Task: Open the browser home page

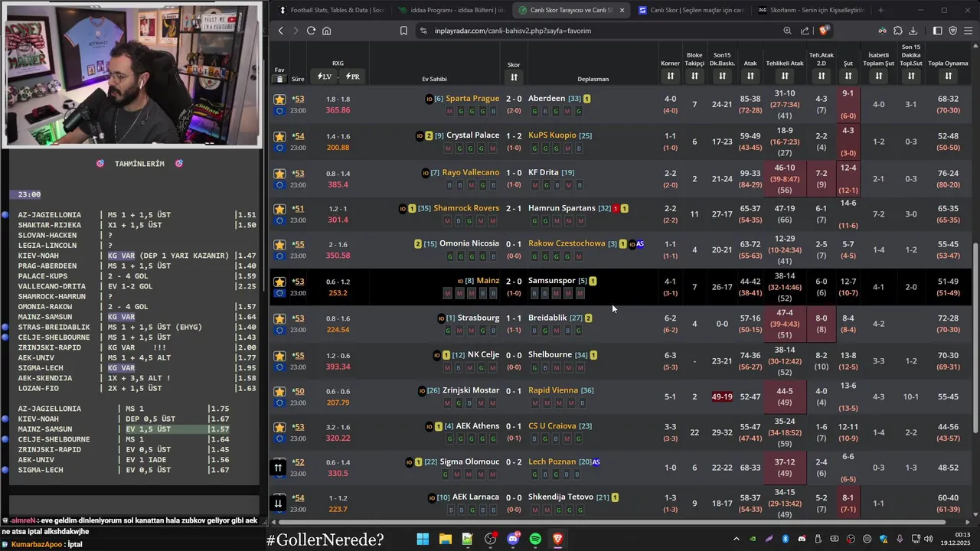Action: [327, 31]
